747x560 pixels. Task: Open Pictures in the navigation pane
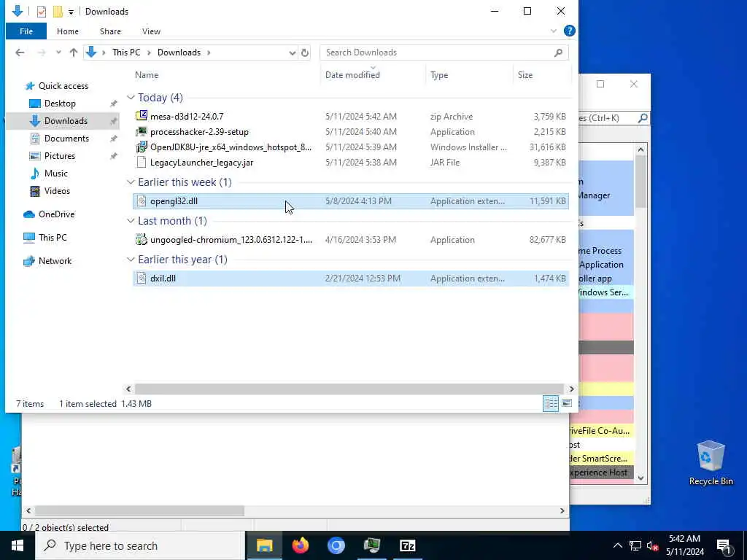[x=60, y=156]
